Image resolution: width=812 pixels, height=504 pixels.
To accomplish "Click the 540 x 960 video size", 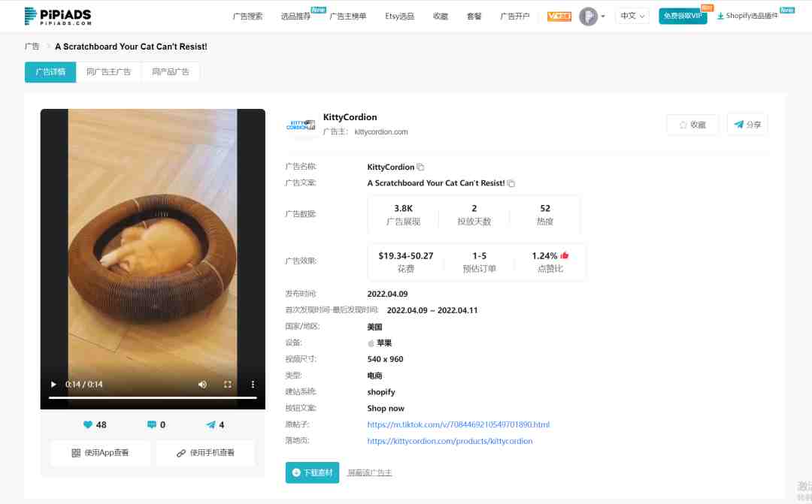I will pos(385,359).
